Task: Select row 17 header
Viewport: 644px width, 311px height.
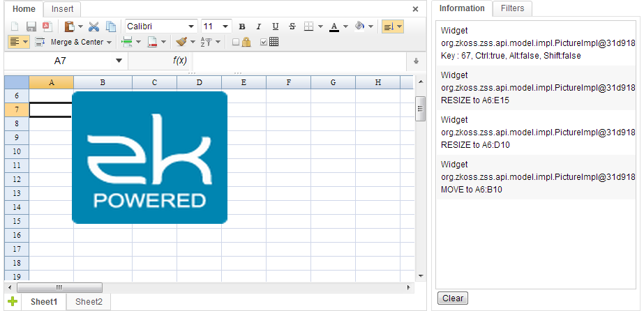Action: click(x=17, y=249)
